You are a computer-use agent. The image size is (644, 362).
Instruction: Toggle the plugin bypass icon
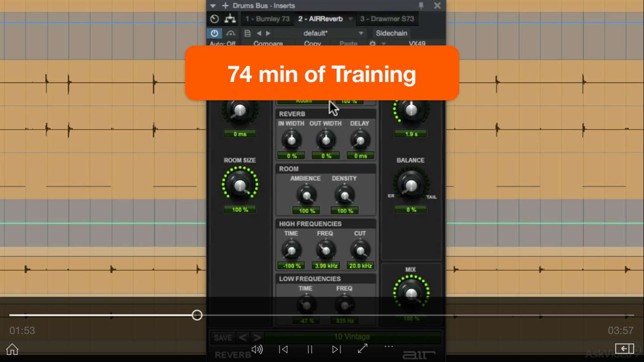(230, 33)
